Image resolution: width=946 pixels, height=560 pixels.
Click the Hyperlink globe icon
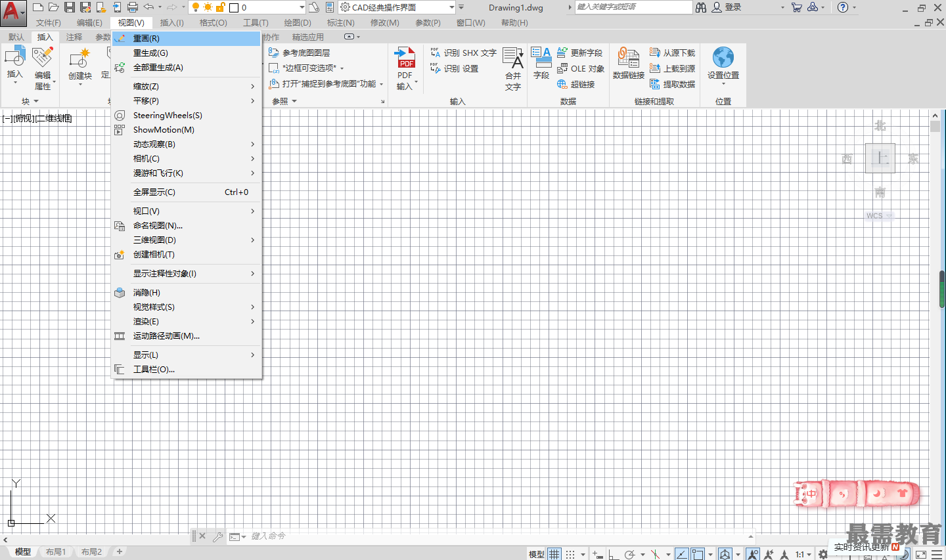562,84
